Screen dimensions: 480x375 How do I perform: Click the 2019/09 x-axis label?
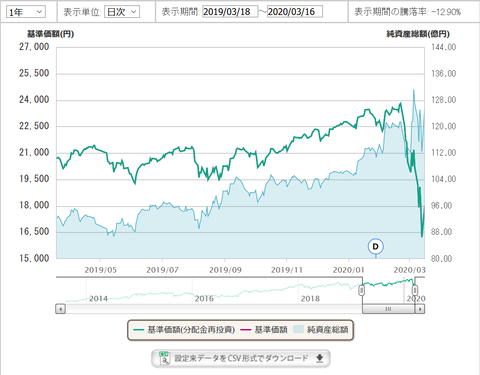[x=225, y=270]
